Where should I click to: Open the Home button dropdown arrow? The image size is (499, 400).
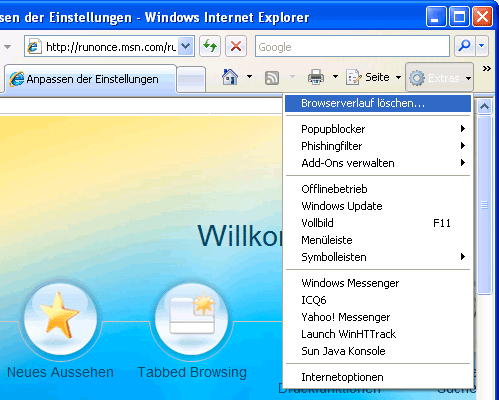click(249, 77)
